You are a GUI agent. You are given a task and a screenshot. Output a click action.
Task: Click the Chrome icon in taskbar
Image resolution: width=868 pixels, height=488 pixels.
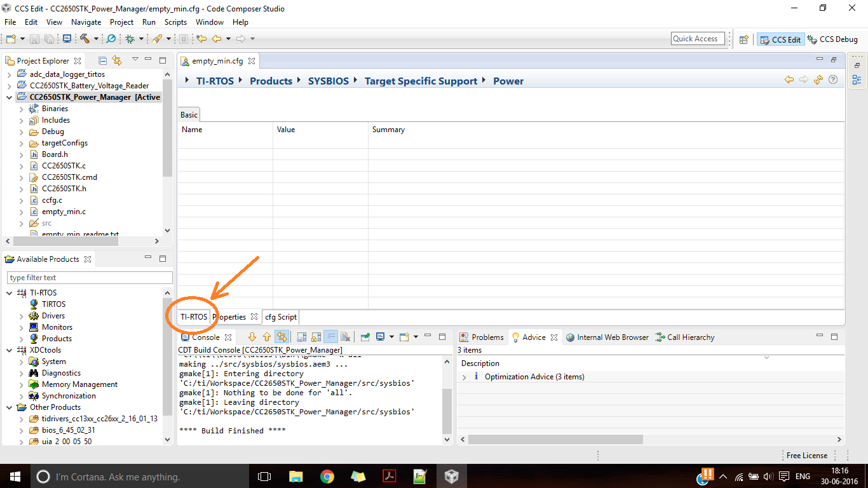327,477
